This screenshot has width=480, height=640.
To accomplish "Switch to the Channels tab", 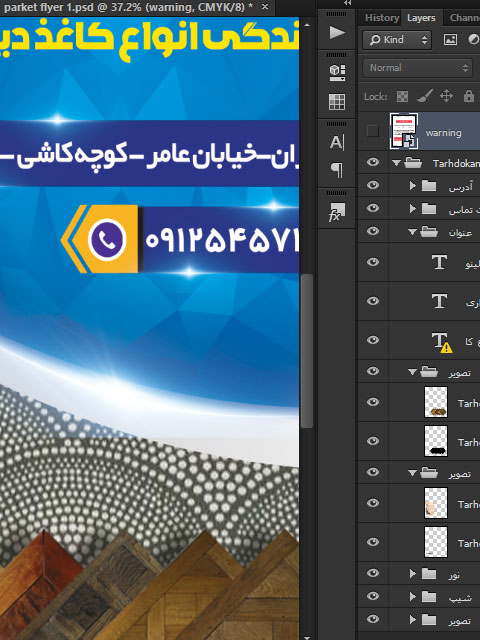I will [464, 18].
